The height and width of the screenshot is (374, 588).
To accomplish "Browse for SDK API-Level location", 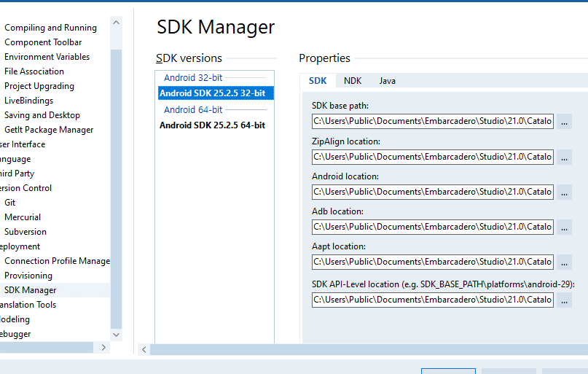I will 564,300.
